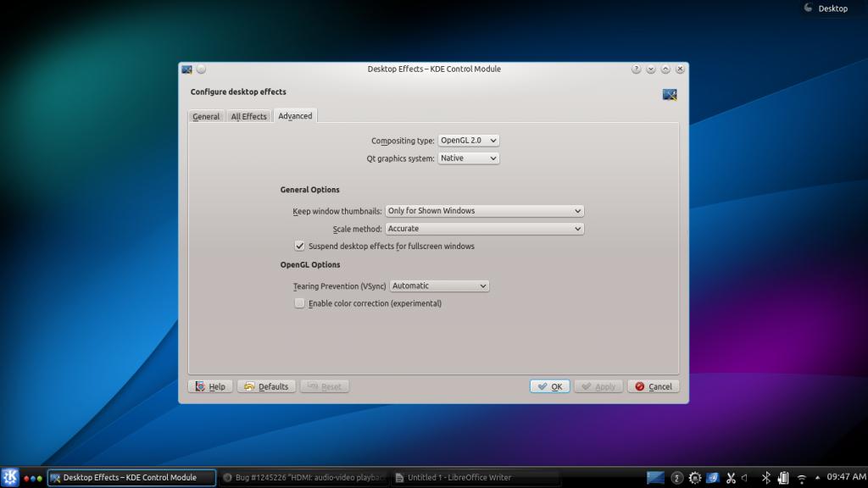Click the volume speaker tray icon

744,478
